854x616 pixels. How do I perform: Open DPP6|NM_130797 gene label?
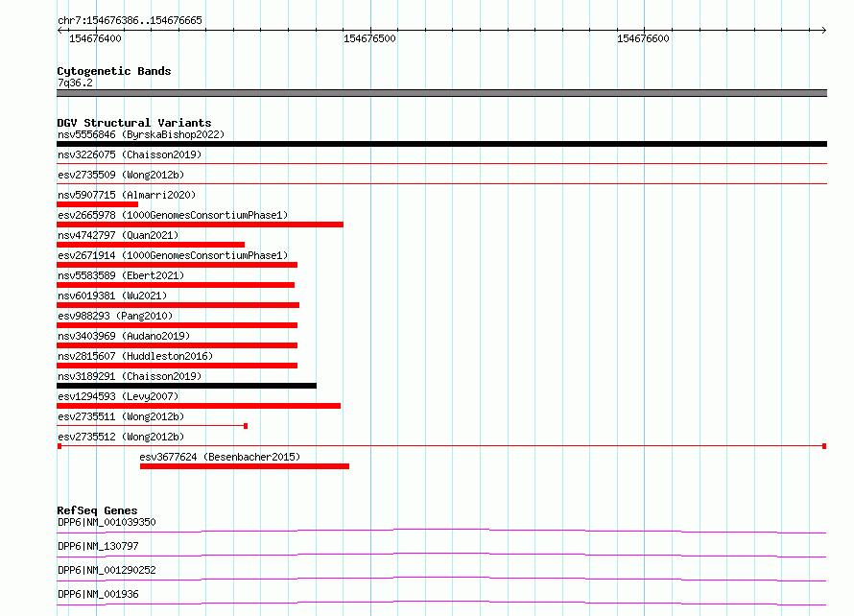(x=98, y=546)
